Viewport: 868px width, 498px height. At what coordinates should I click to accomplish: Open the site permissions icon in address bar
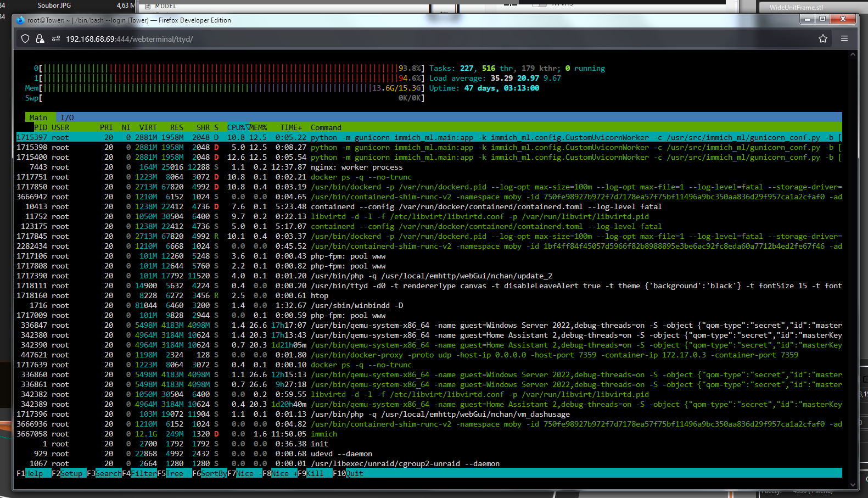point(55,38)
